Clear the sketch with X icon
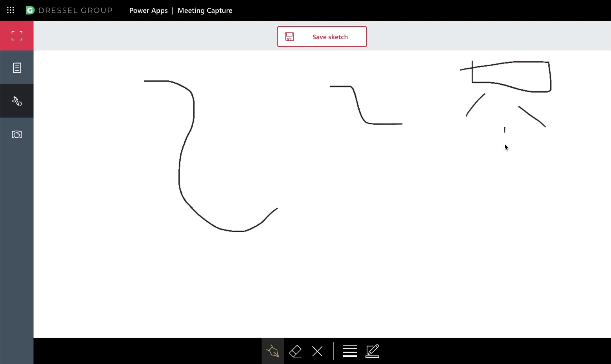Image resolution: width=611 pixels, height=364 pixels. [317, 351]
